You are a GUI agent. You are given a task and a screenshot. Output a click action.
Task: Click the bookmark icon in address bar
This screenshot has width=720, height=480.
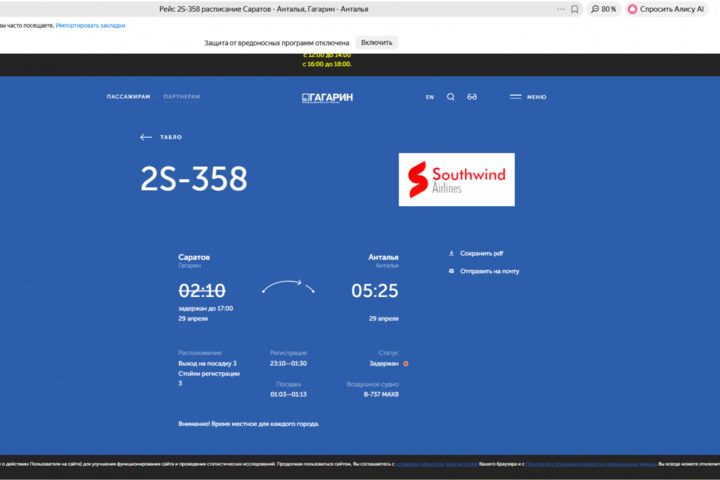pyautogui.click(x=574, y=9)
